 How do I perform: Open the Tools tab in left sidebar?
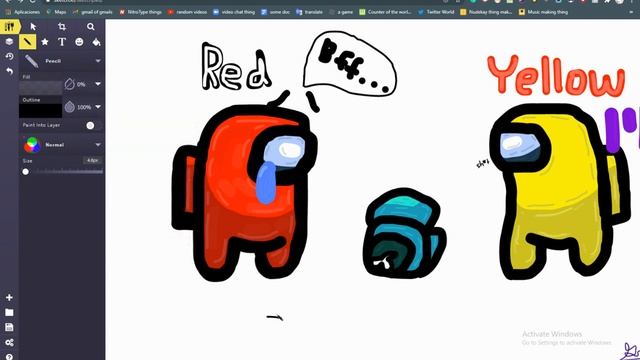click(10, 27)
